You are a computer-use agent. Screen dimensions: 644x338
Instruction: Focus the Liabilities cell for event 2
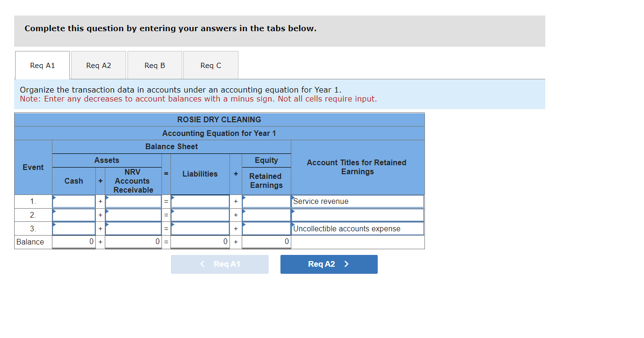pyautogui.click(x=200, y=215)
